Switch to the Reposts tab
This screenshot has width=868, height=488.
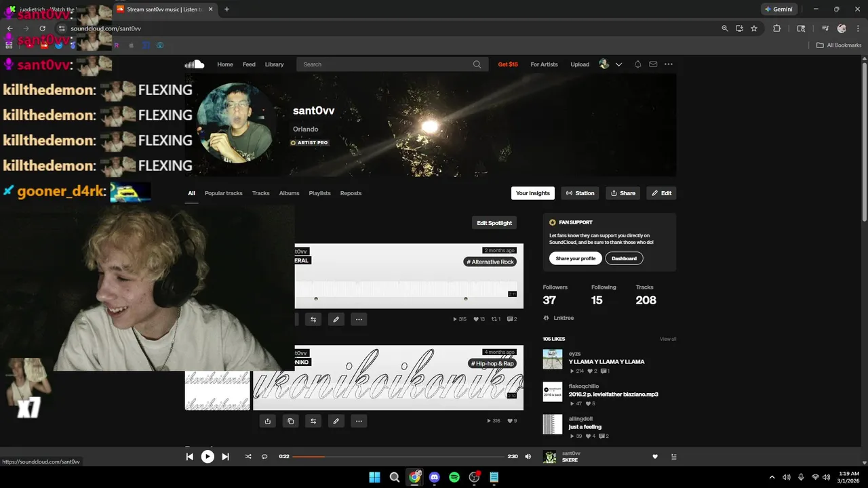click(x=351, y=193)
